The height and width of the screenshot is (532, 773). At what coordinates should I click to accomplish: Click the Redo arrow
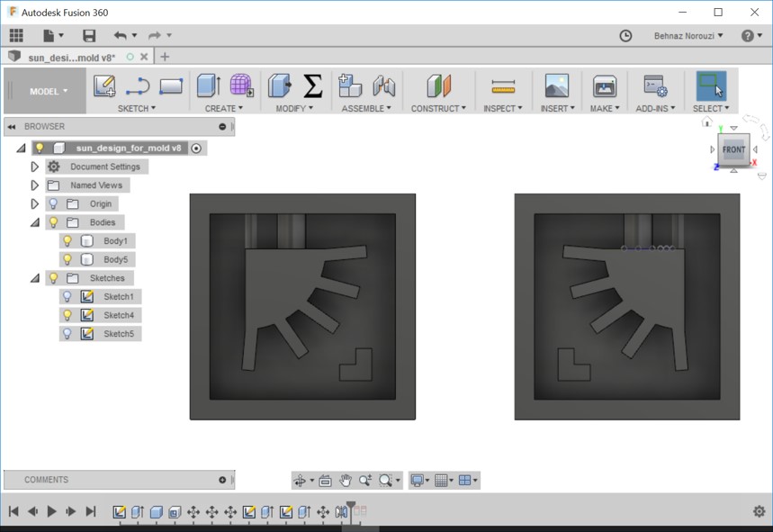(x=155, y=35)
